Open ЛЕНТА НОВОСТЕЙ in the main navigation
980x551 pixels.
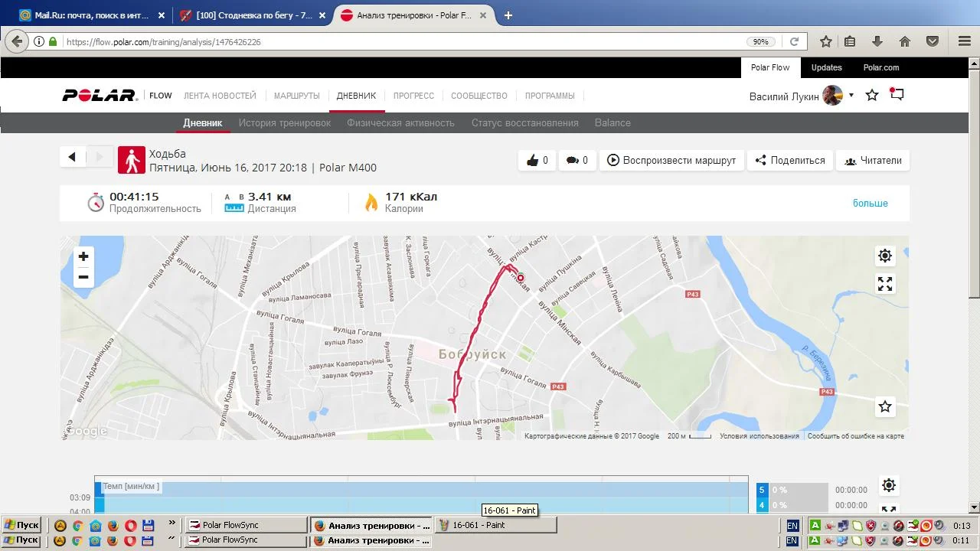pos(220,96)
